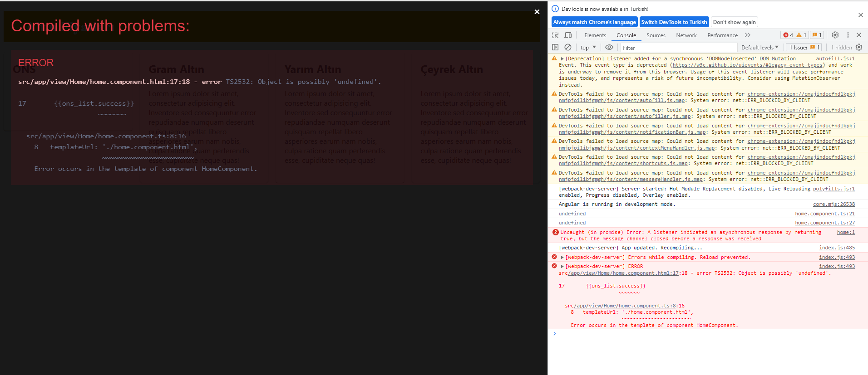Select the Console tab

click(626, 35)
